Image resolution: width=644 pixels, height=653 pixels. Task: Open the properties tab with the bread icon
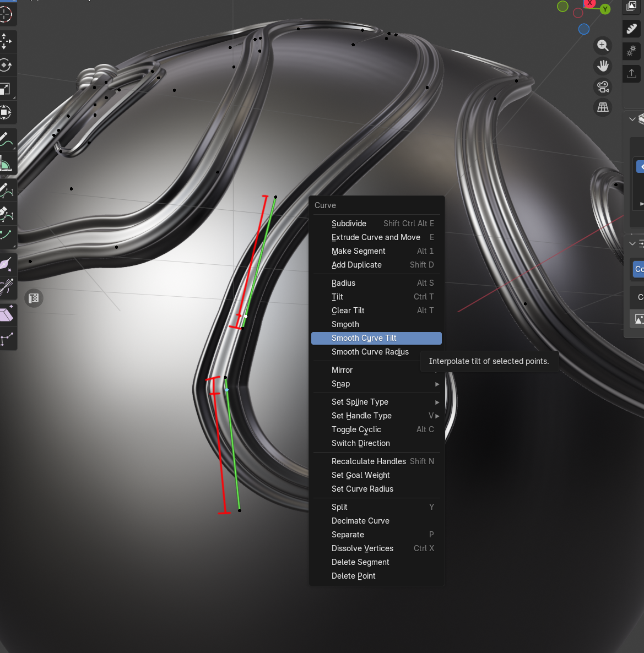(x=631, y=28)
